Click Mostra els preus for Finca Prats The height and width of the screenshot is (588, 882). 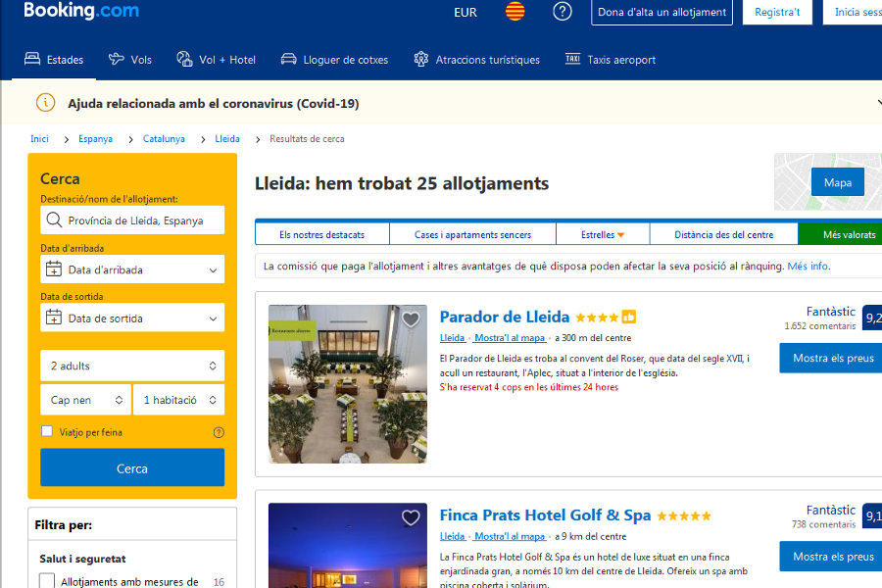(831, 556)
